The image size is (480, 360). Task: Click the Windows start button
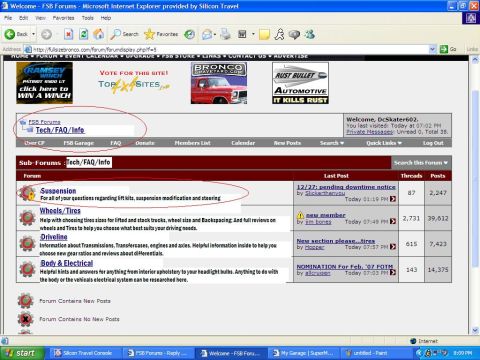click(22, 353)
